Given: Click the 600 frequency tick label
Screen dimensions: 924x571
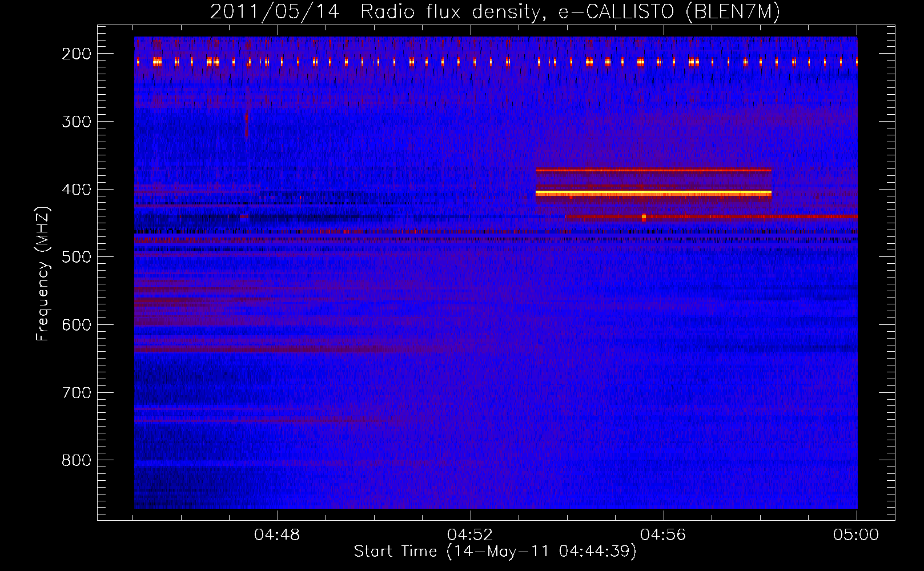Looking at the screenshot, I should pos(76,324).
